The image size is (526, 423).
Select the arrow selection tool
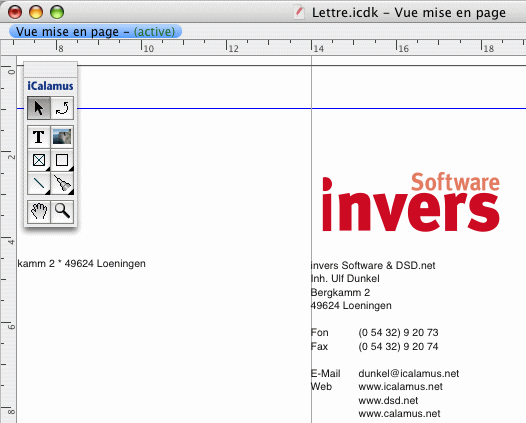pos(39,108)
